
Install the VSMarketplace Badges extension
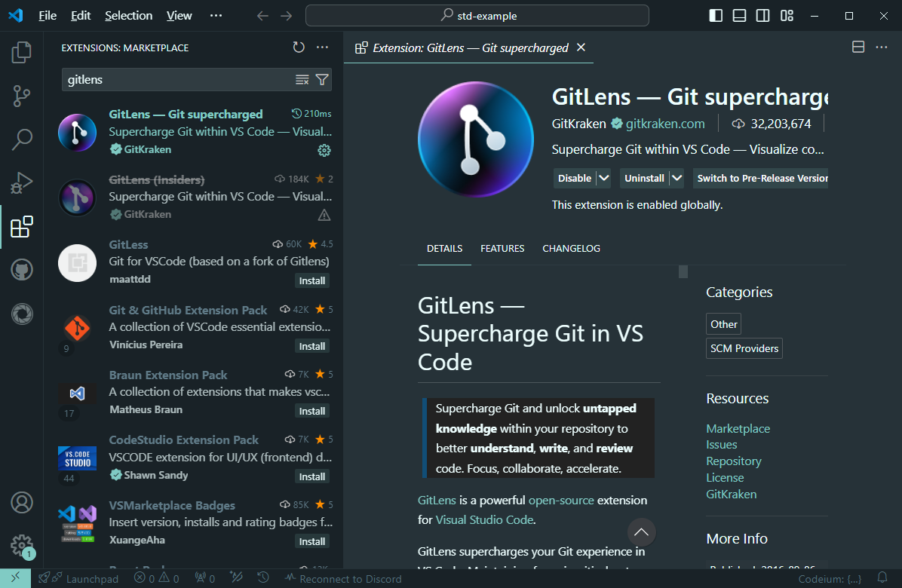(311, 541)
